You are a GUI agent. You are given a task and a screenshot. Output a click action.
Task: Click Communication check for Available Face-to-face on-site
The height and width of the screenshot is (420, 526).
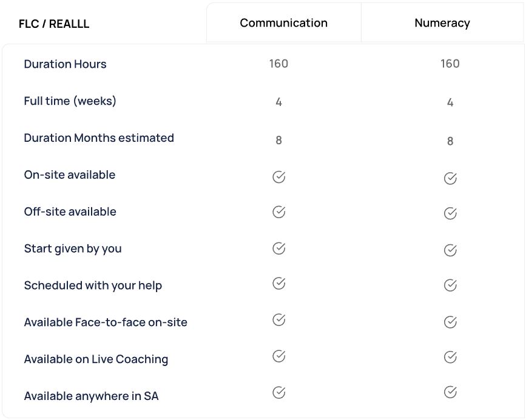278,320
